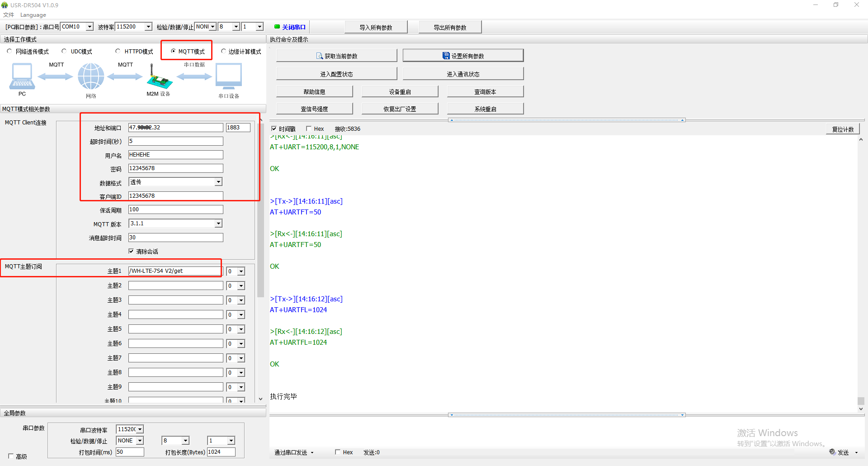The image size is (868, 466).
Task: Open the 文件 menu
Action: point(9,15)
